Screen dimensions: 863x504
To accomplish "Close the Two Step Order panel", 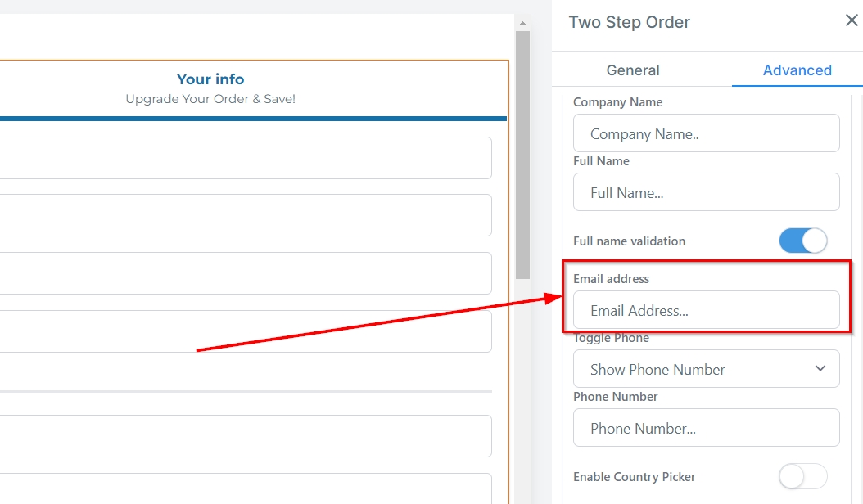I will coord(852,20).
